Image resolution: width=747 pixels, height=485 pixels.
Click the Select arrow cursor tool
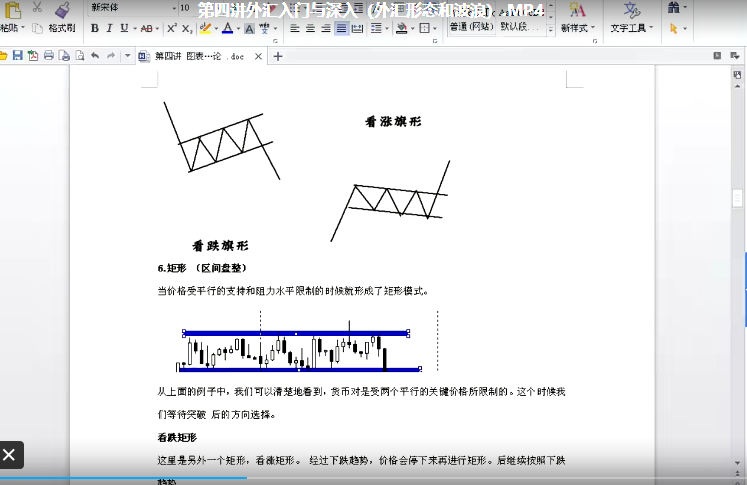pyautogui.click(x=673, y=29)
